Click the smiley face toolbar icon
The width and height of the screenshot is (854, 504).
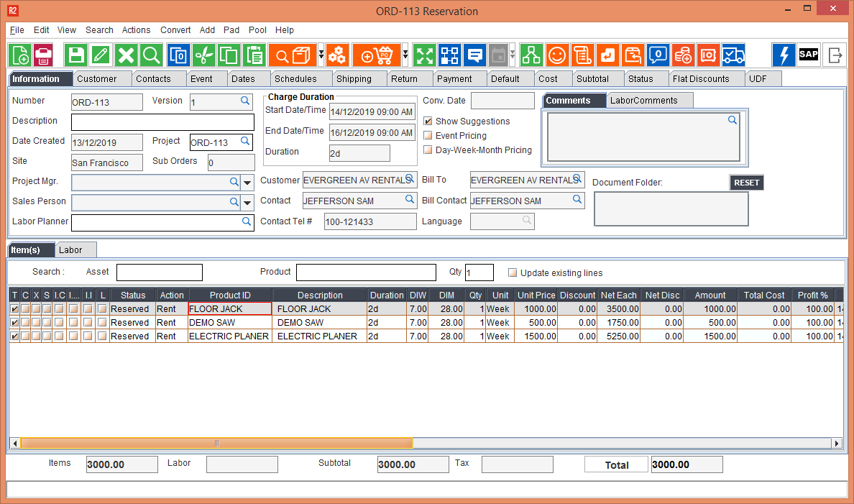pyautogui.click(x=556, y=55)
